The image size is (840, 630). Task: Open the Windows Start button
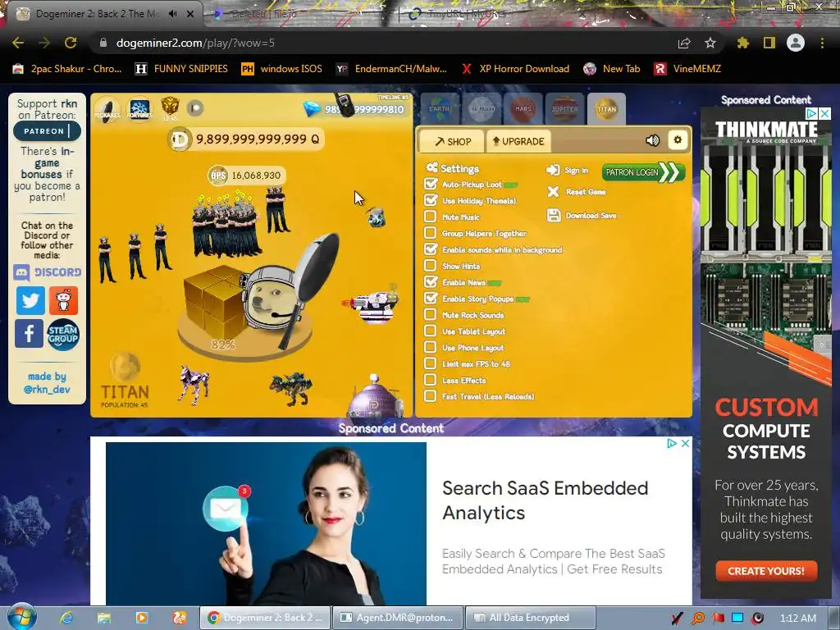click(x=21, y=617)
